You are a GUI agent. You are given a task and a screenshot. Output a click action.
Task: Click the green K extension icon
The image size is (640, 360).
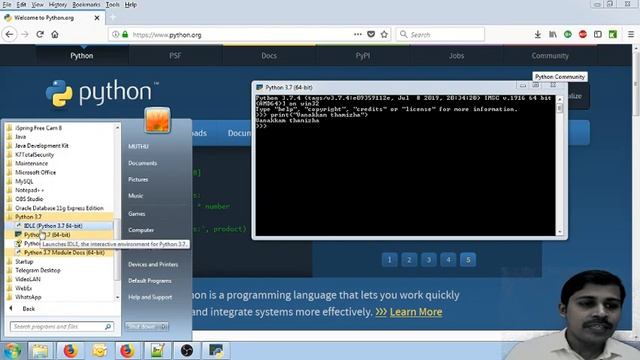coord(613,34)
